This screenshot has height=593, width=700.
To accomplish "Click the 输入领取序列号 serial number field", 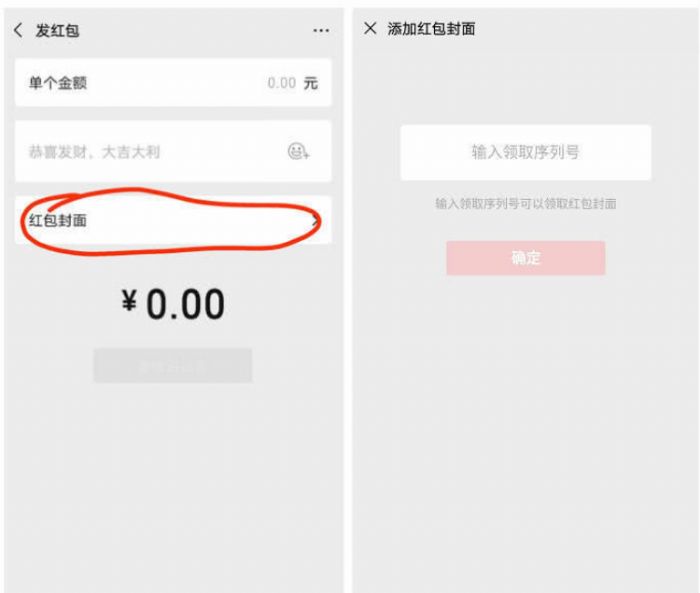I will point(525,152).
